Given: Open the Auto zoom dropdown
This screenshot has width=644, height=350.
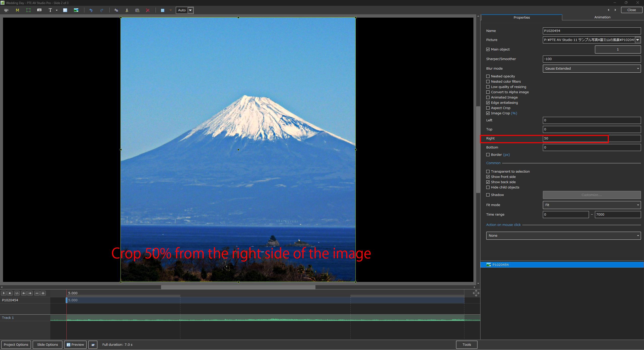Looking at the screenshot, I should point(190,10).
